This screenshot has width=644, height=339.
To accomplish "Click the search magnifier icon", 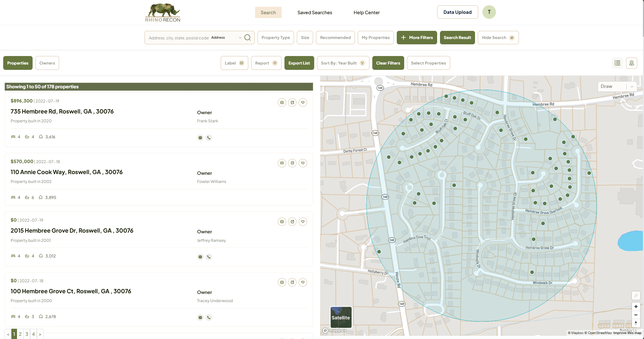I will 248,38.
